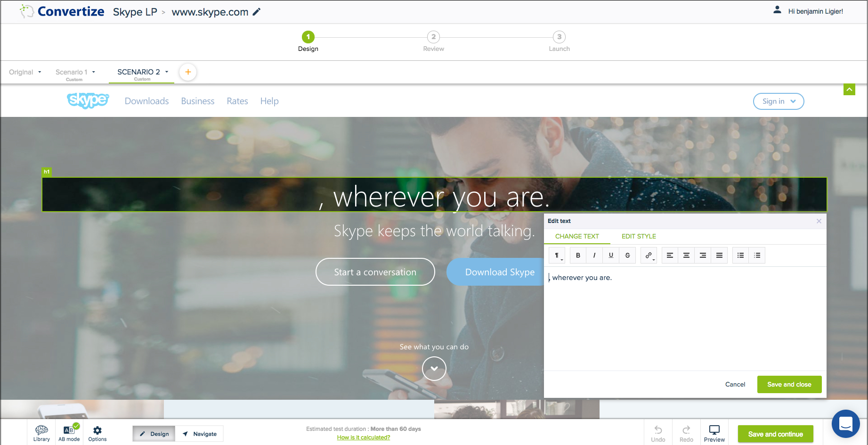This screenshot has height=445, width=868.
Task: Select the h1 heading 'wherever you are.'
Action: pos(434,195)
